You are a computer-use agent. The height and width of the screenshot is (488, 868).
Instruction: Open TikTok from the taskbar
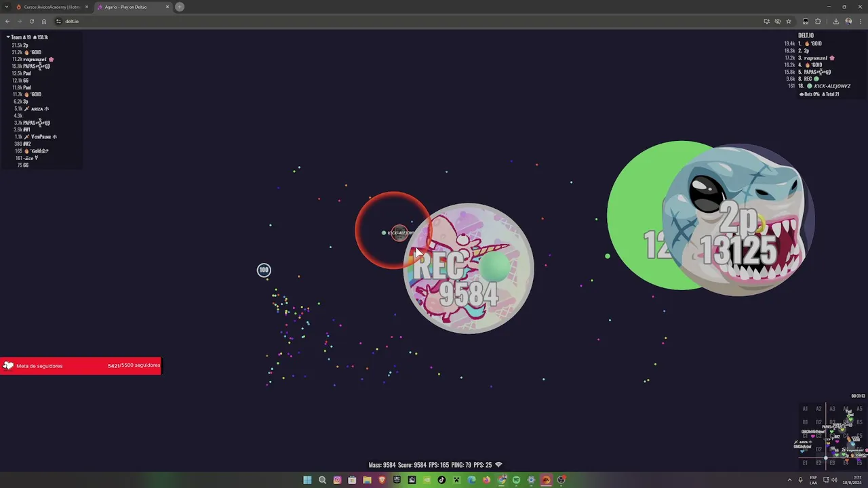(441, 480)
